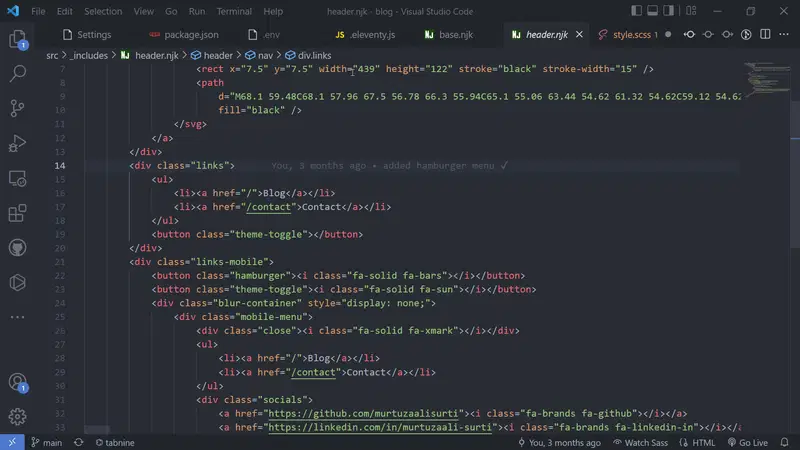Open the /contact link on line 17
Image resolution: width=800 pixels, height=450 pixels.
click(268, 207)
